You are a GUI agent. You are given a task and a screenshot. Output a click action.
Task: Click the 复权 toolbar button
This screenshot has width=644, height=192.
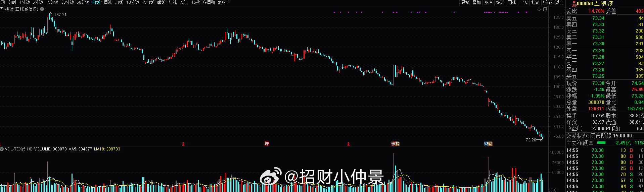465,2
